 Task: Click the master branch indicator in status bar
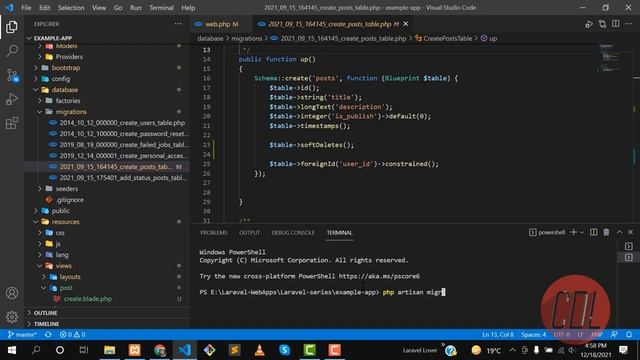point(23,335)
